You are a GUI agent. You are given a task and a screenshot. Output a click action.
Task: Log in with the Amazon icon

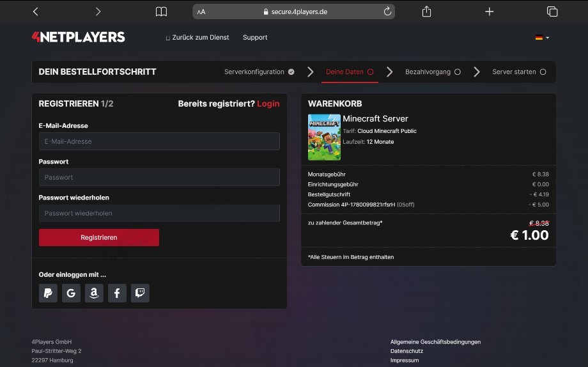[94, 293]
